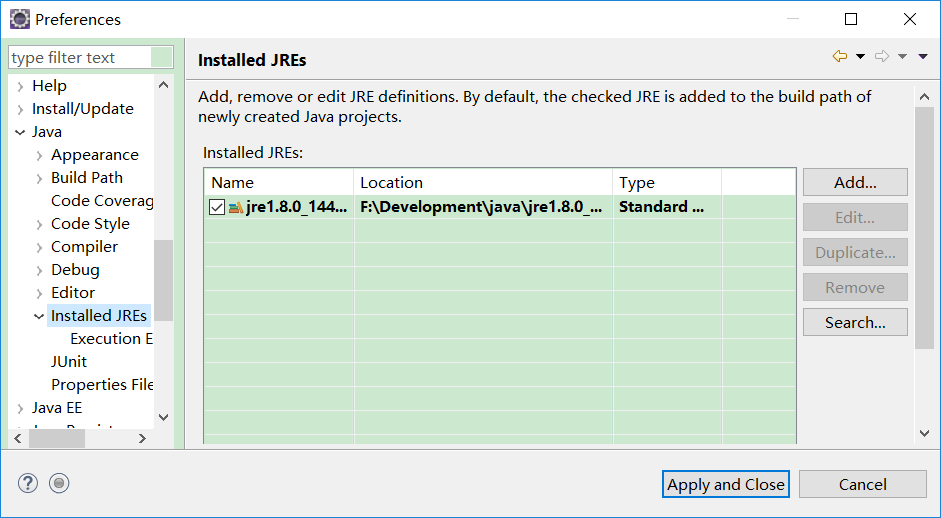The width and height of the screenshot is (941, 518).
Task: Click the Add... button
Action: 855,182
